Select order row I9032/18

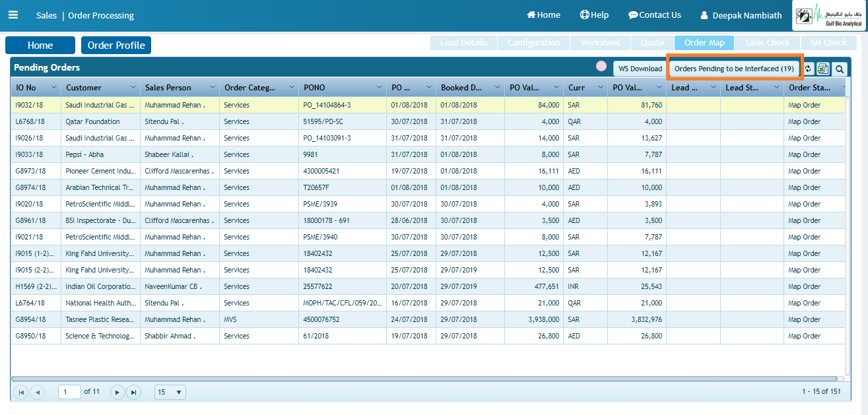[428, 105]
